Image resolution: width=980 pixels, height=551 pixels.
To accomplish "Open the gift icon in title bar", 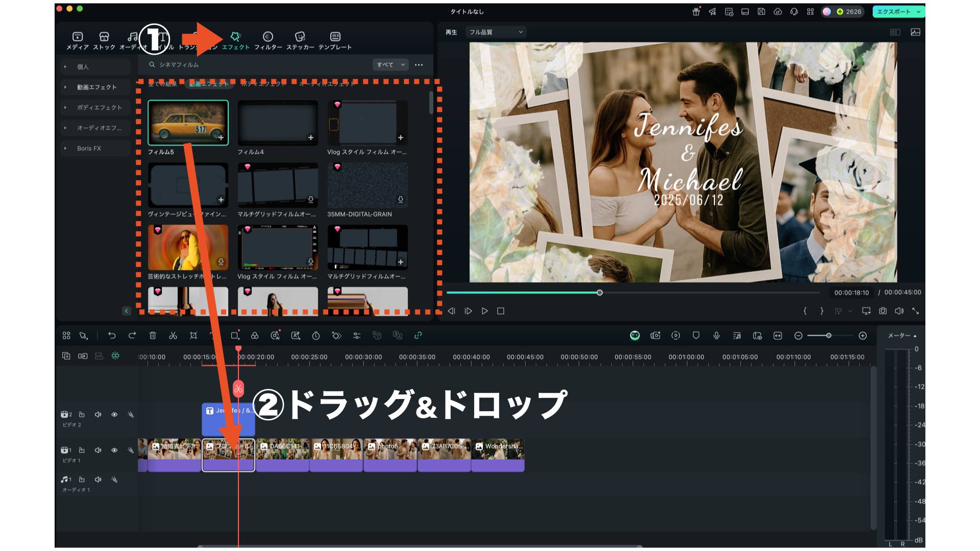I will pyautogui.click(x=696, y=11).
